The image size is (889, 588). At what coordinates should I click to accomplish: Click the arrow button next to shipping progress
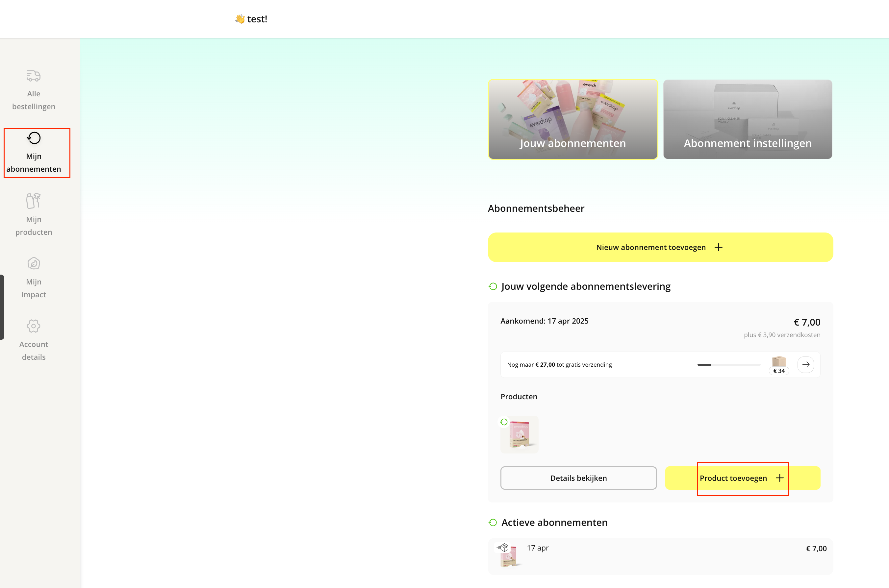[x=806, y=364]
